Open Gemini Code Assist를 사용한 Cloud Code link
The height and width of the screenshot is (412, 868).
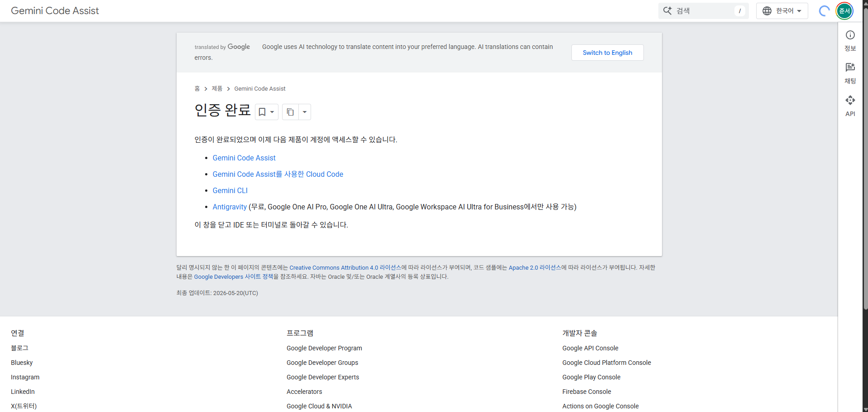278,174
